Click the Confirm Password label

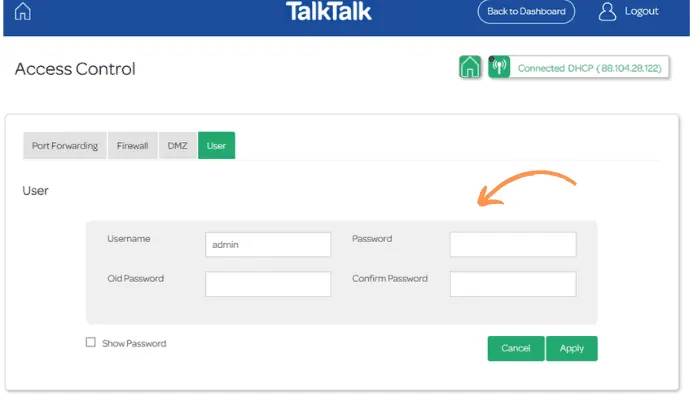(390, 279)
